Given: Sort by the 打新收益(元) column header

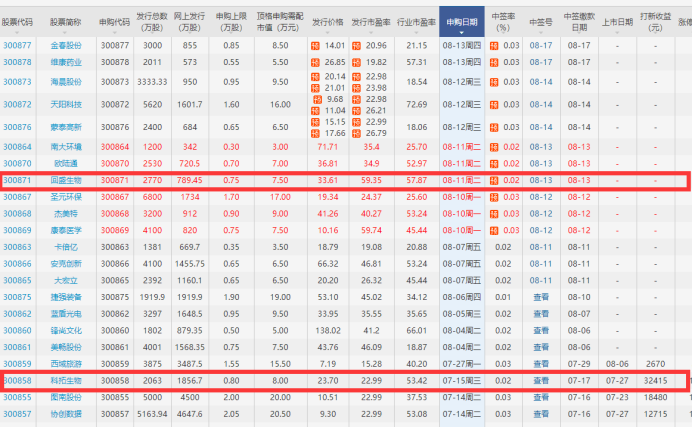Looking at the screenshot, I should tap(655, 22).
